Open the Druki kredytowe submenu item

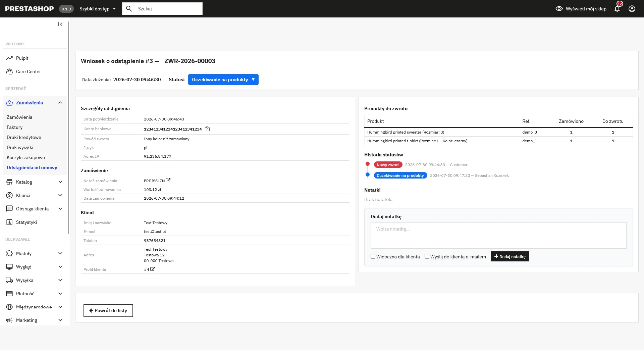[x=24, y=137]
